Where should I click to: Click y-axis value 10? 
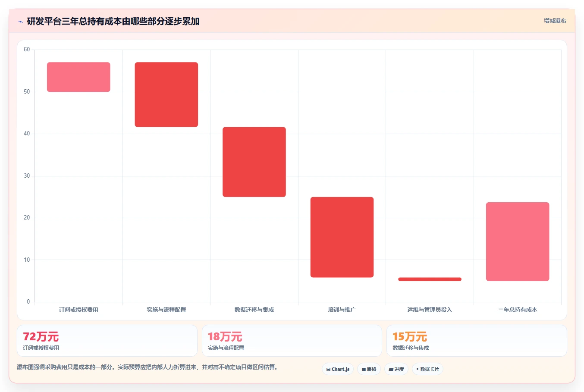click(x=27, y=260)
